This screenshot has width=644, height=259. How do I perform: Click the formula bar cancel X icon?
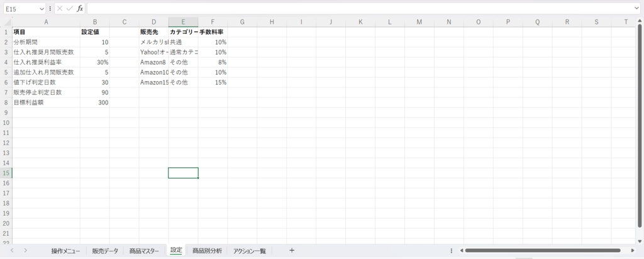click(60, 9)
